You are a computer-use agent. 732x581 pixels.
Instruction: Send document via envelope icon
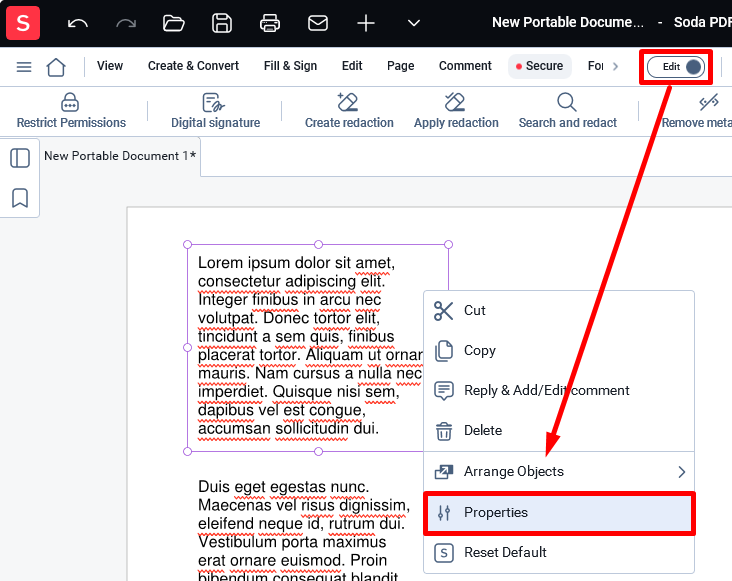(318, 23)
